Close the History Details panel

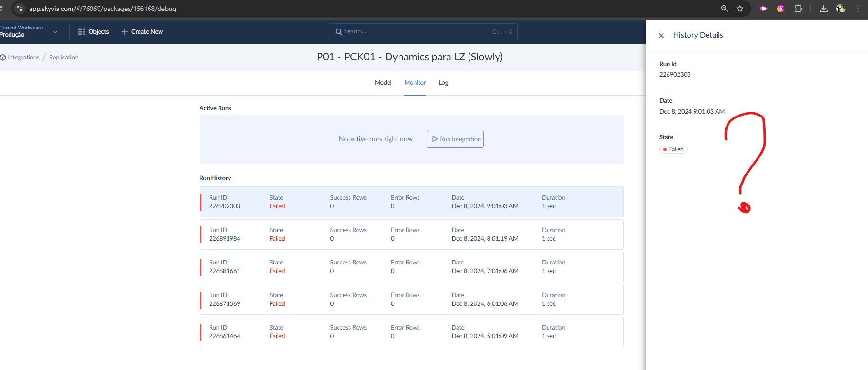click(x=661, y=35)
